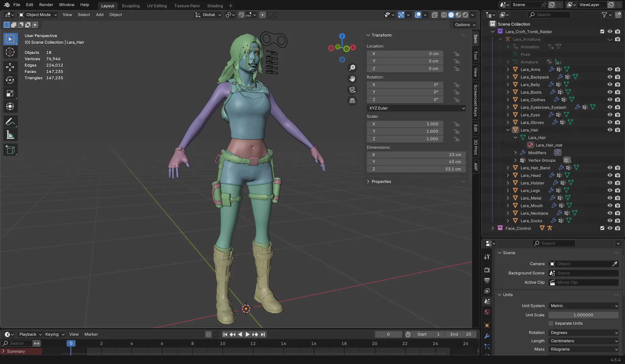Screen dimensions: 625x364
Task: Toggle the camera view icon
Action: (352, 90)
